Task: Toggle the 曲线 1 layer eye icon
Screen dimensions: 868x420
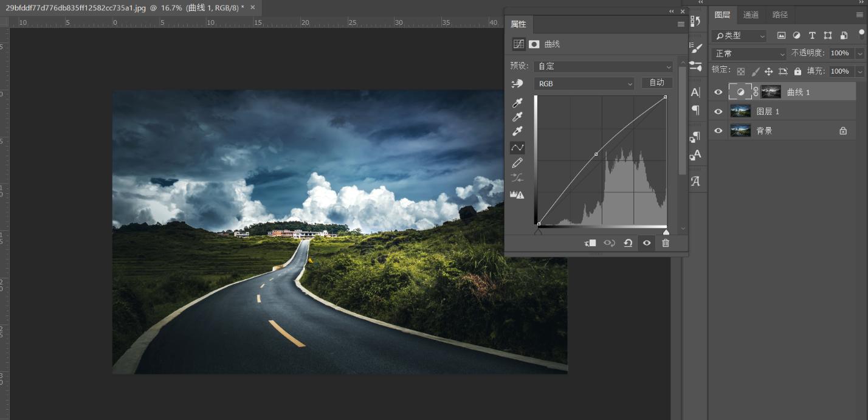Action: [718, 91]
